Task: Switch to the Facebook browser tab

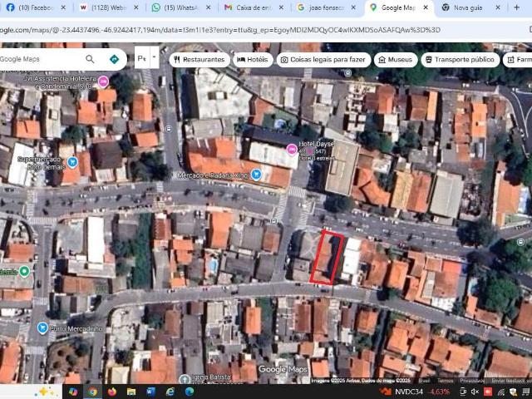Action: point(31,7)
